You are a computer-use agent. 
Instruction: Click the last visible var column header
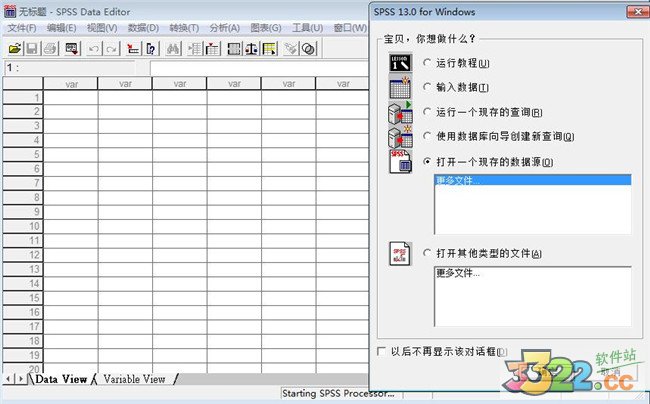[x=342, y=84]
